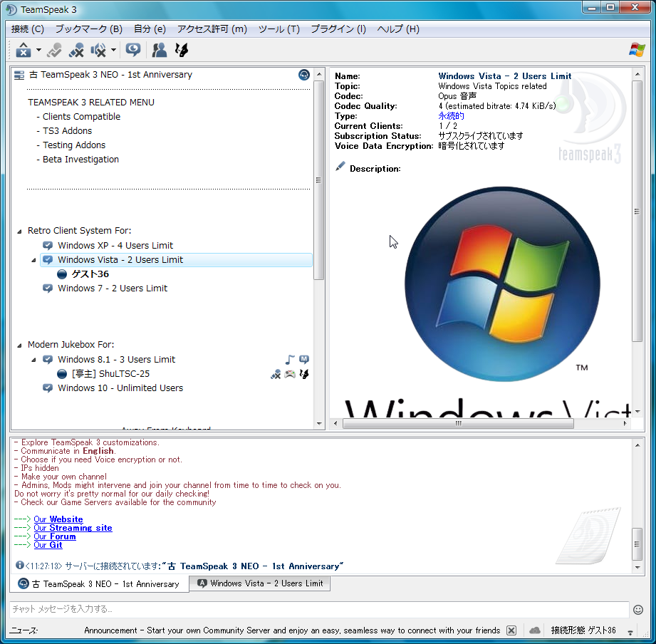Image resolution: width=656 pixels, height=644 pixels.
Task: Click the wolf plugin icon in toolbar
Action: tap(182, 50)
